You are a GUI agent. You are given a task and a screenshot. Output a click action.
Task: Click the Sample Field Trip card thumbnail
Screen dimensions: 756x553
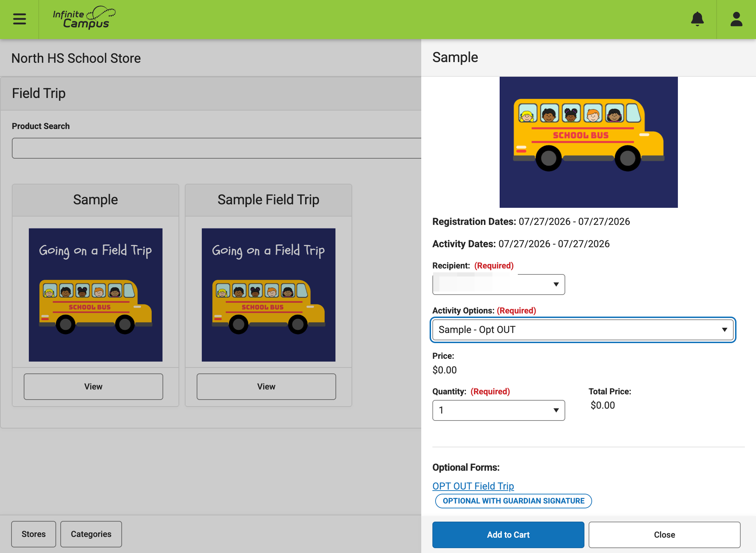[269, 295]
